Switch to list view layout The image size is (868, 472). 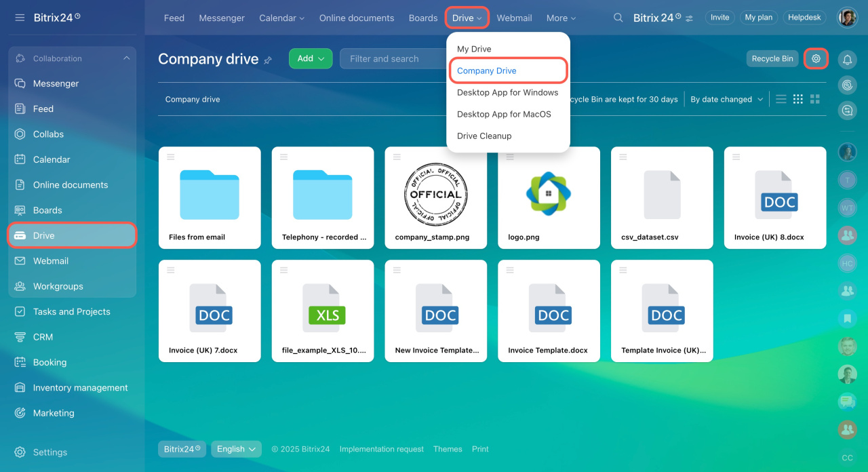pos(781,99)
